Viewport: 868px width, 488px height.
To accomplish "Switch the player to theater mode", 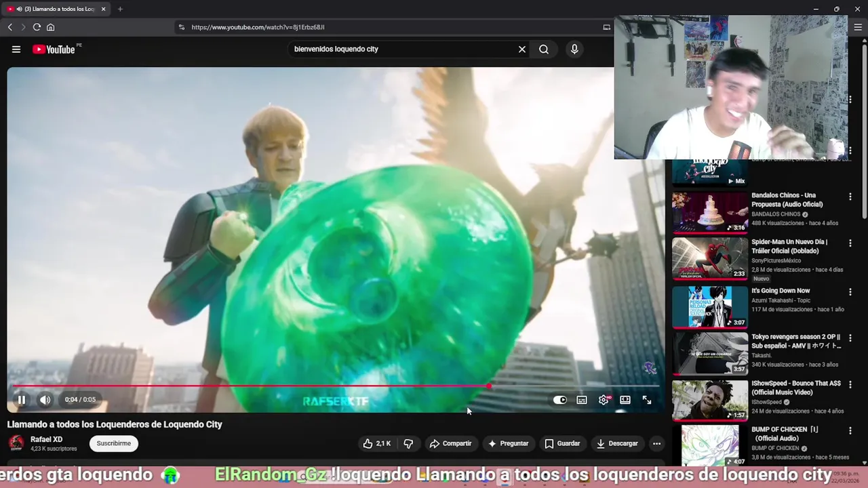I will tap(625, 400).
